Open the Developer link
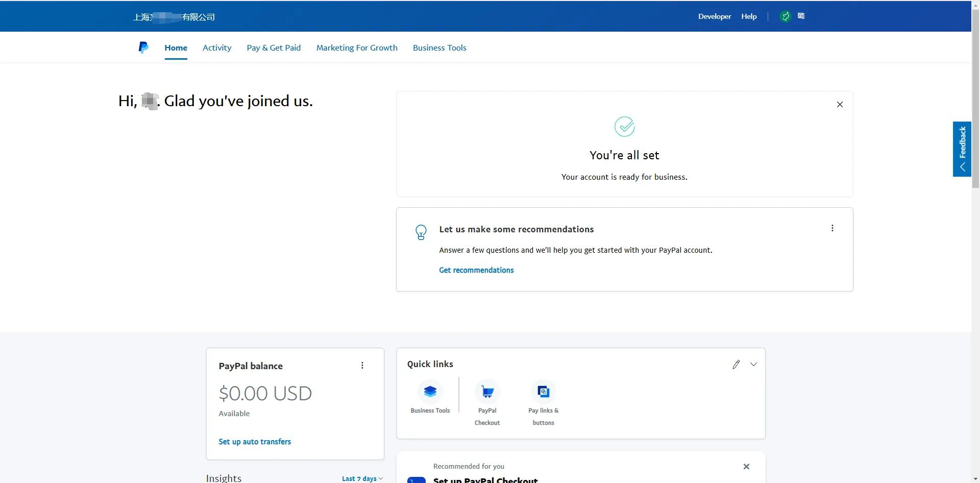 (x=715, y=16)
